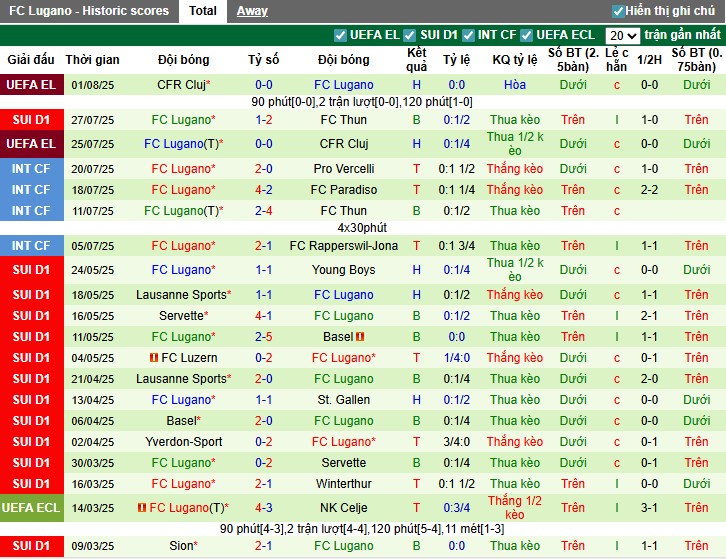Click red card icon before FC Lugano(T) 14/03/25
Image resolution: width=726 pixels, height=559 pixels.
[142, 508]
